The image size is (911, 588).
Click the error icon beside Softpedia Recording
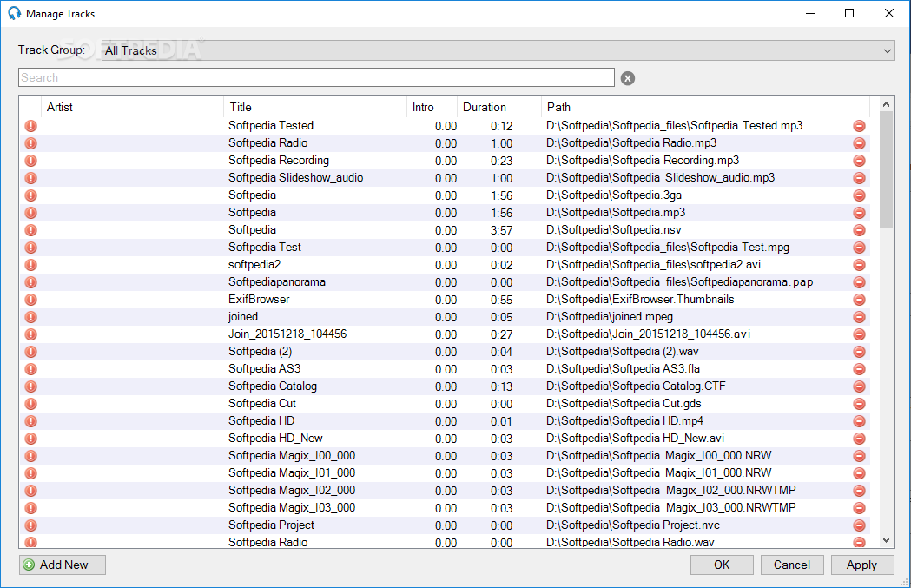(30, 161)
